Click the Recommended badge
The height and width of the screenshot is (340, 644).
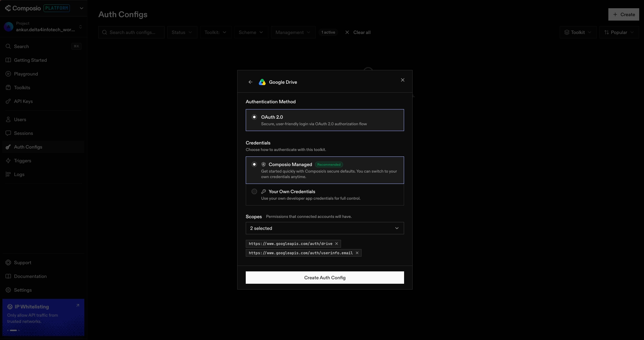click(329, 165)
